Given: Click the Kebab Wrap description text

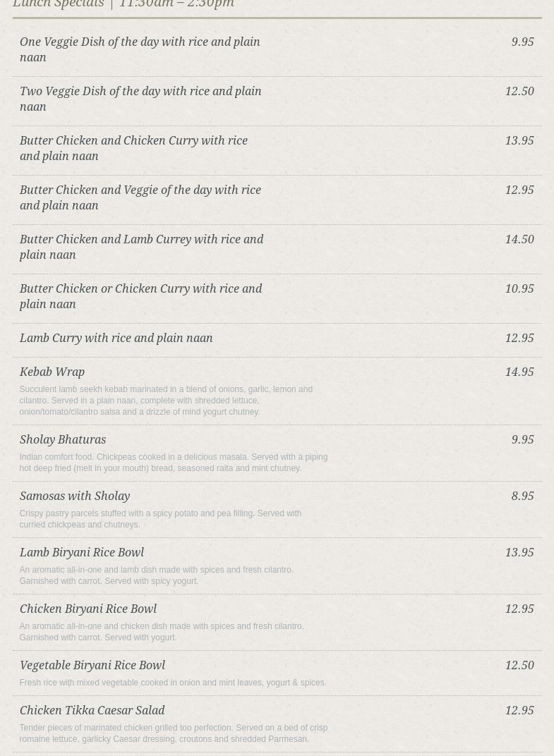Looking at the screenshot, I should (166, 401).
